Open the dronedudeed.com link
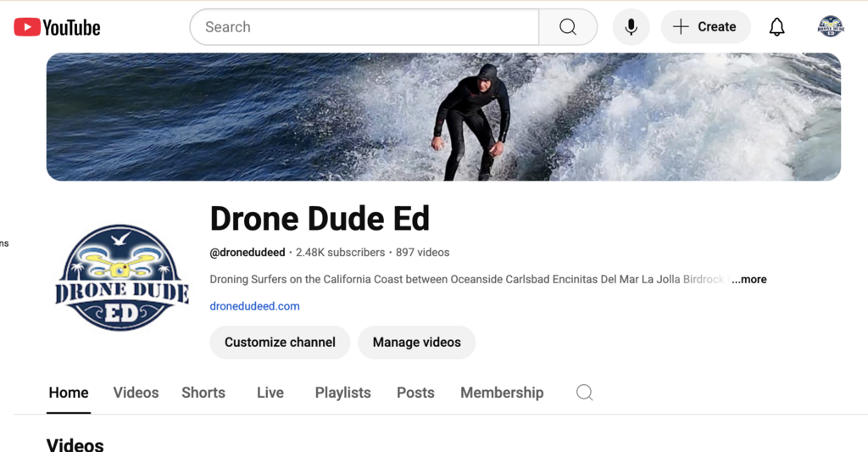The height and width of the screenshot is (452, 868). 254,306
